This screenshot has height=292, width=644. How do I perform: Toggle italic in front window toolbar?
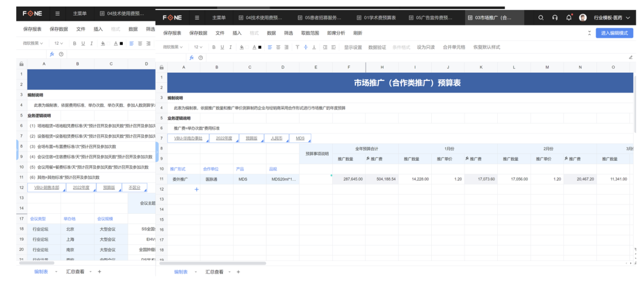230,47
